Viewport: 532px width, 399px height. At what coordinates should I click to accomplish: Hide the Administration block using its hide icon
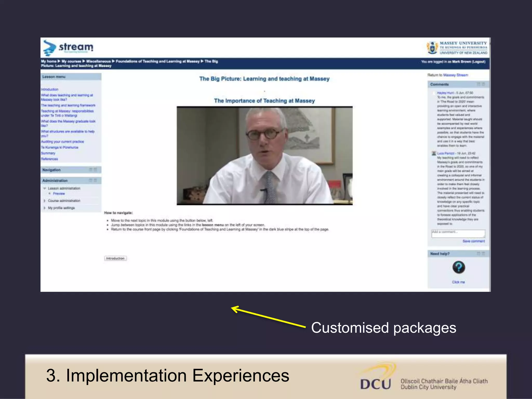pos(91,180)
